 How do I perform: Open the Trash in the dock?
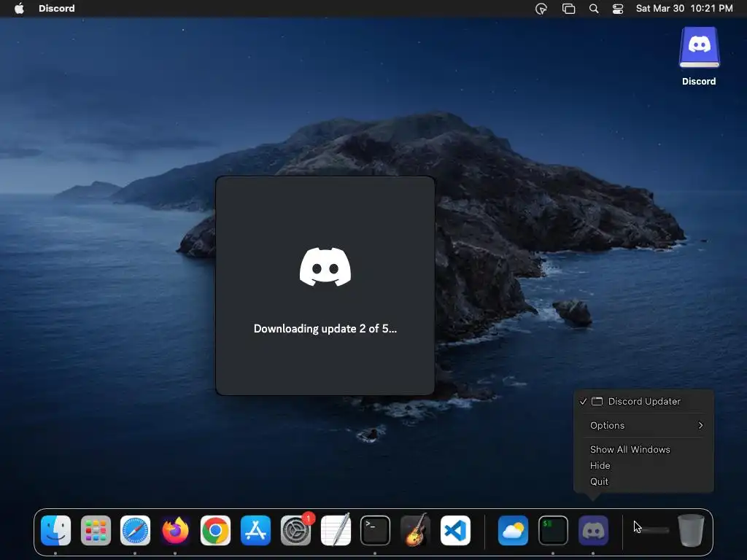pos(691,531)
